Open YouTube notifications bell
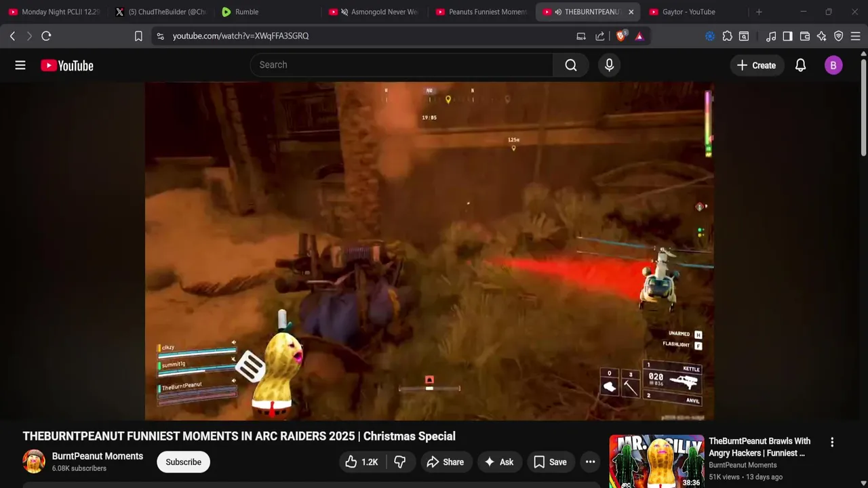This screenshot has height=488, width=868. coord(801,65)
